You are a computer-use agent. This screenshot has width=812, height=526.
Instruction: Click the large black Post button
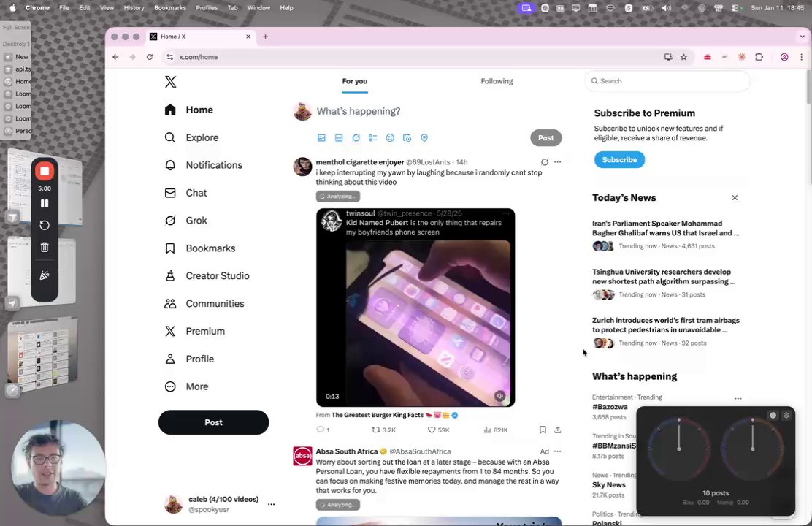click(213, 422)
